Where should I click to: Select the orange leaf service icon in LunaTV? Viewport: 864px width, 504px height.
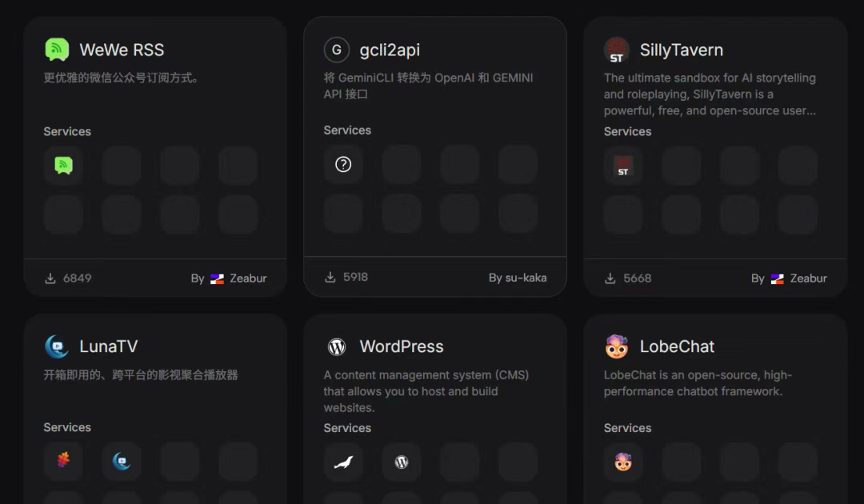pos(63,461)
